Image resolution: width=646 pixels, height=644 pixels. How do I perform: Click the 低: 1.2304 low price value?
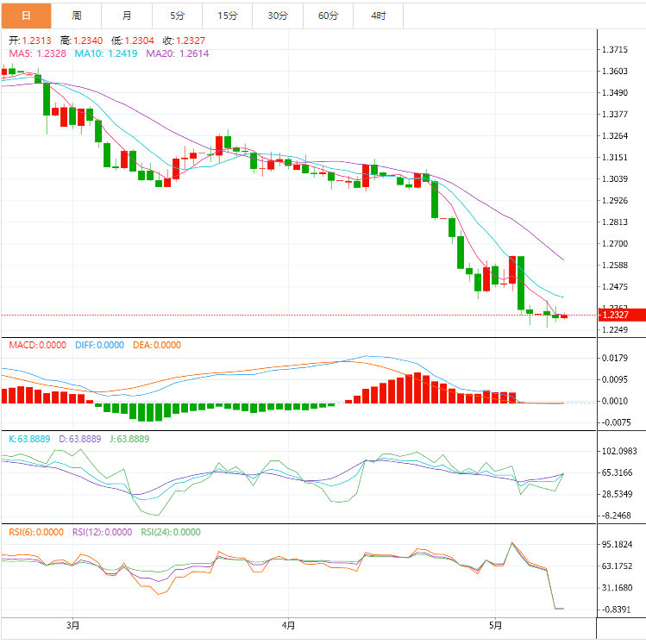point(132,41)
